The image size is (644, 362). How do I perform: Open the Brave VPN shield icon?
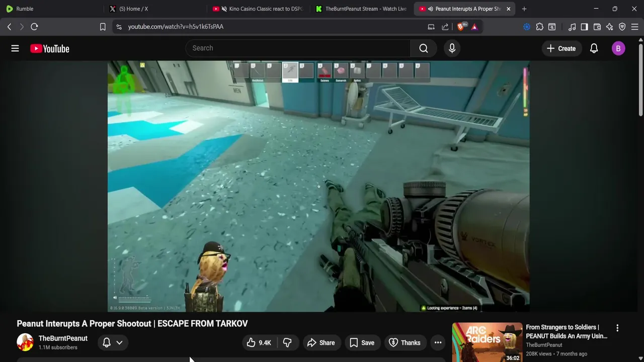[x=622, y=27]
